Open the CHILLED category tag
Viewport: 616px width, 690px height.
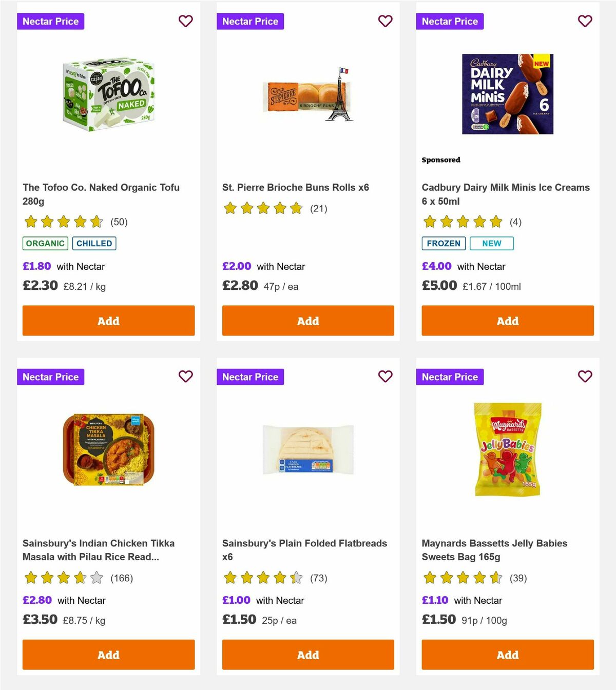coord(94,243)
